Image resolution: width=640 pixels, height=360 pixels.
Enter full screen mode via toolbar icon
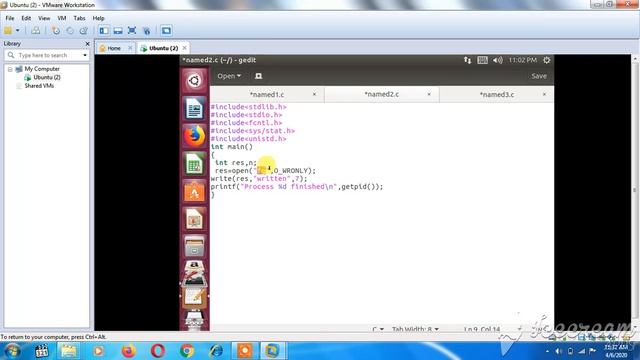tap(132, 31)
